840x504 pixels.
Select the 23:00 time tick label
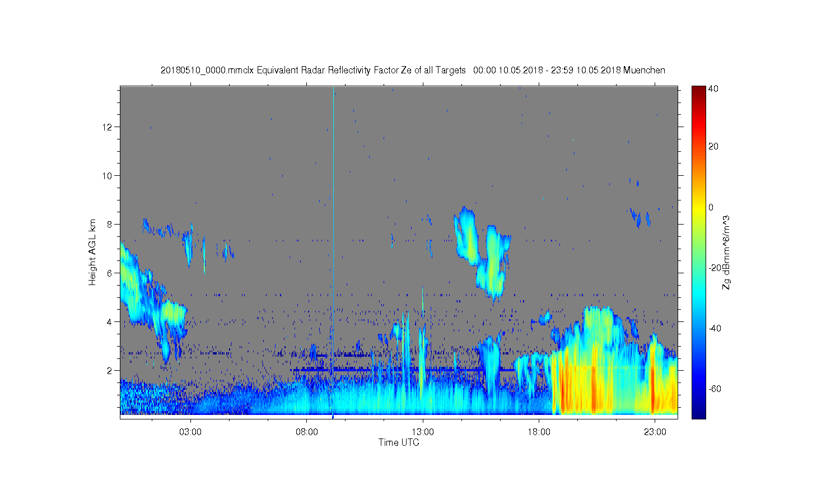coord(655,432)
